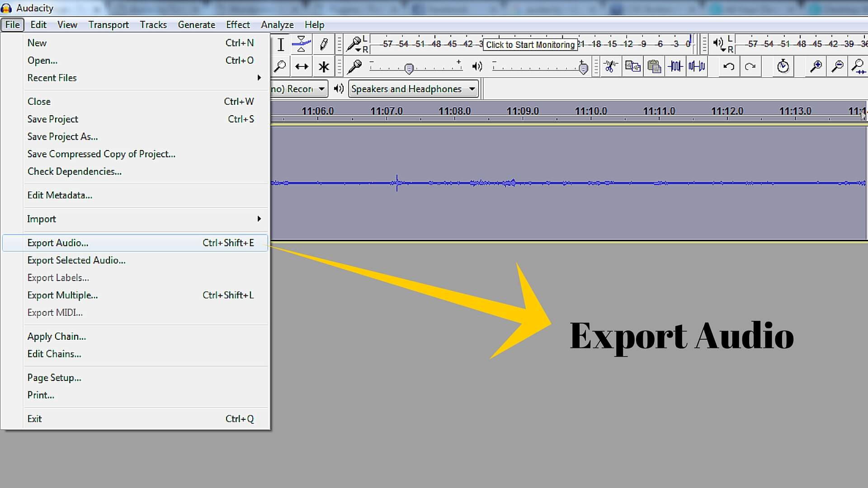Viewport: 868px width, 488px height.
Task: Click the Trim Audio icon
Action: coord(675,67)
